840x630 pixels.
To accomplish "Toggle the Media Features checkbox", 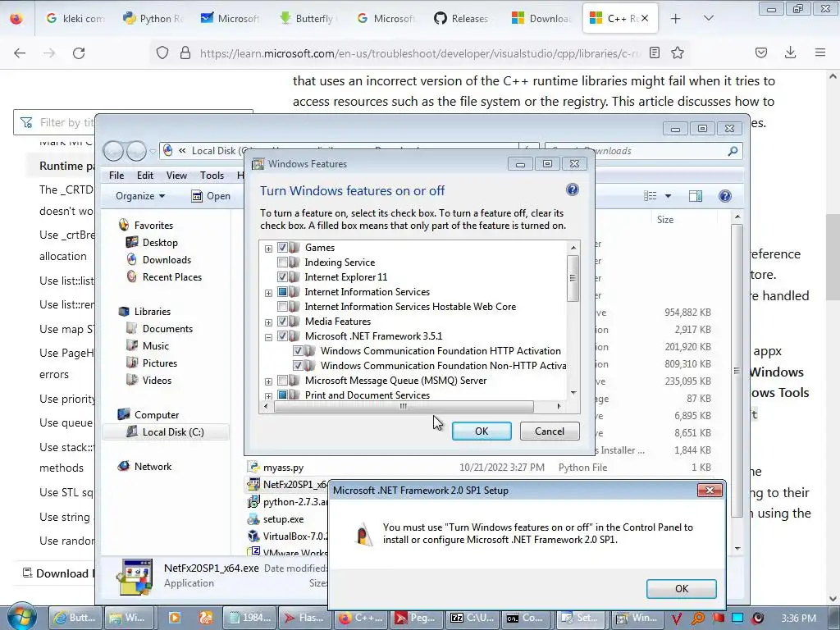I will tap(282, 322).
